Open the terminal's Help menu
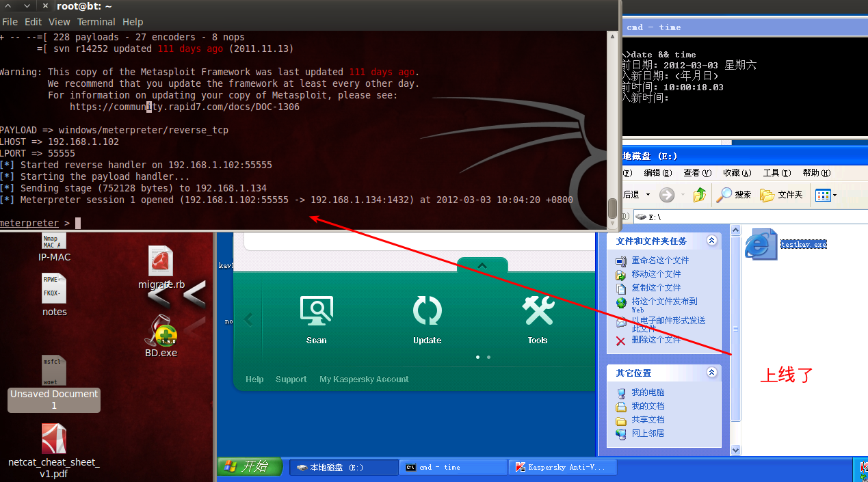Screen dimensions: 868x482 coord(133,22)
